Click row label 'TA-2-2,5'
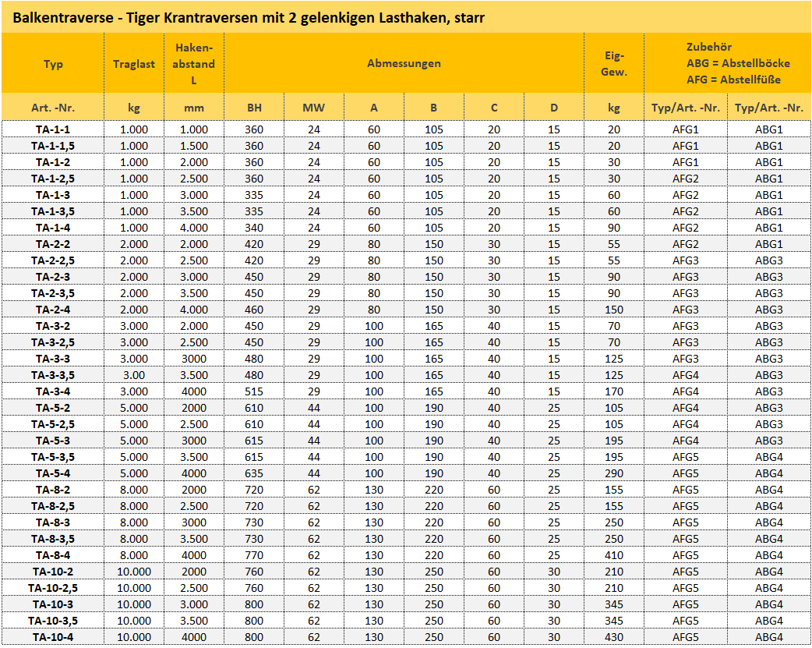The width and height of the screenshot is (812, 648). click(x=53, y=260)
